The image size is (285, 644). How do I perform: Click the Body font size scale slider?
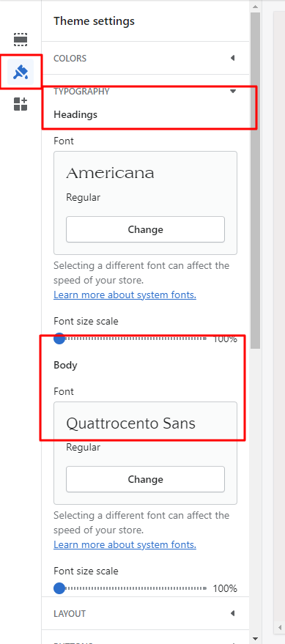coord(130,588)
